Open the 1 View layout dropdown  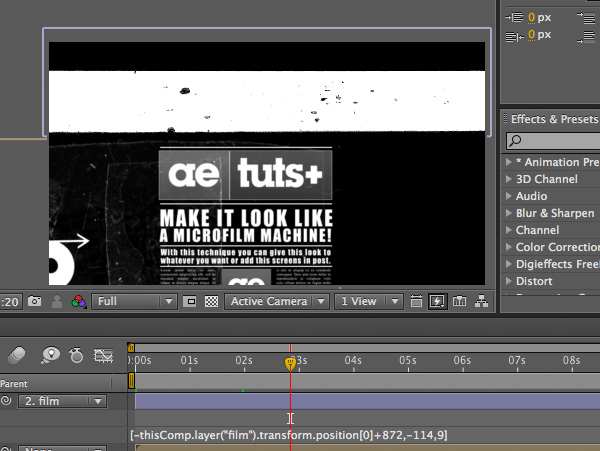point(368,301)
